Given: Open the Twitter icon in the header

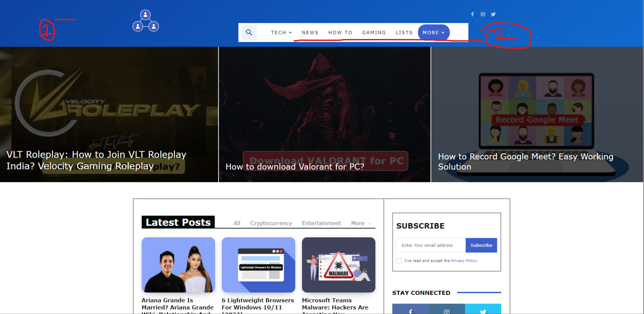Looking at the screenshot, I should click(493, 14).
